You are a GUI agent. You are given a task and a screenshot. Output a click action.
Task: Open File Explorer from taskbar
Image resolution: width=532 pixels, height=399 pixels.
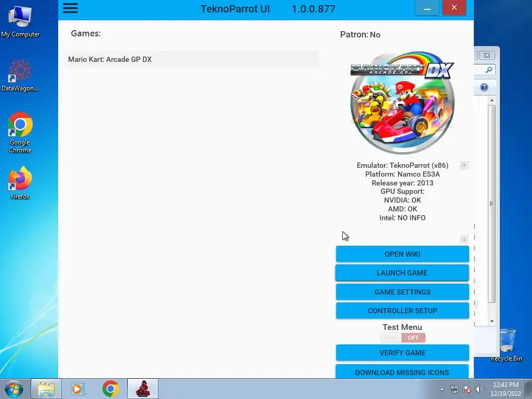[46, 389]
